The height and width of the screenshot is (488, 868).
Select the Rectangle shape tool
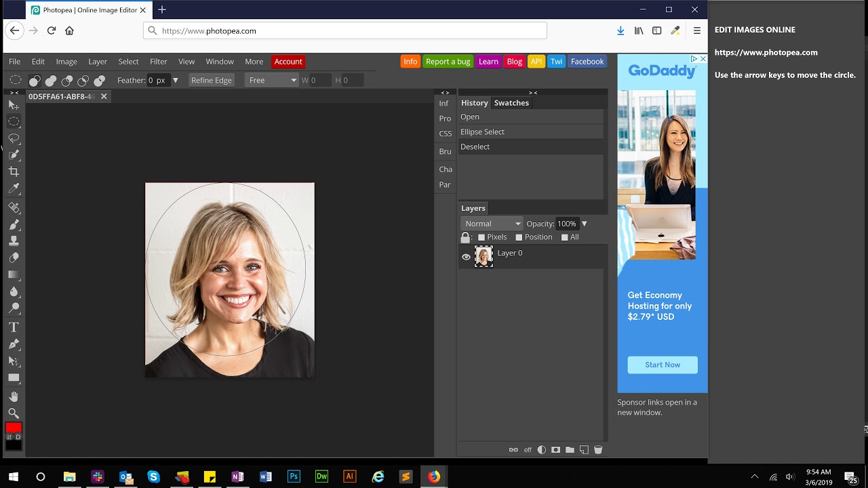click(x=14, y=378)
